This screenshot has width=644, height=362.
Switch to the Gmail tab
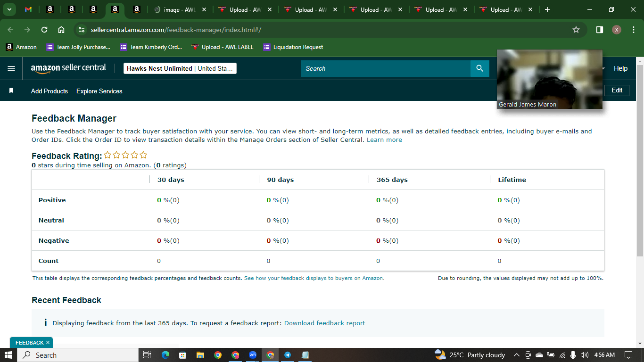pos(28,9)
